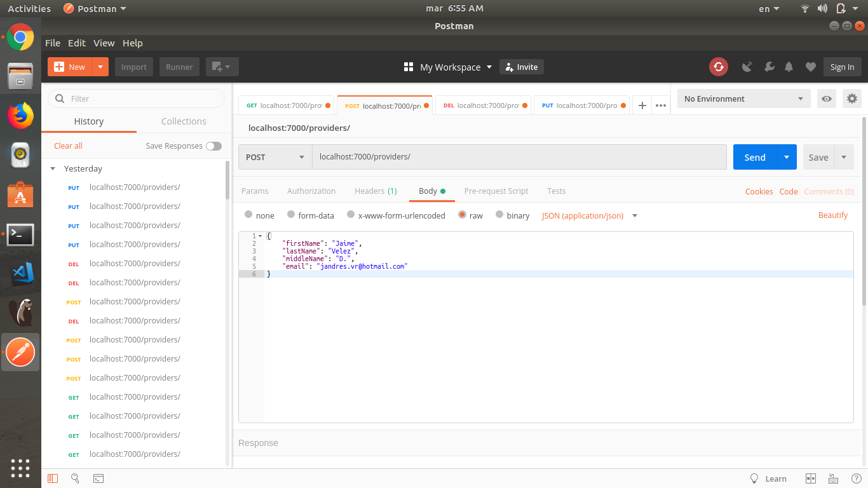Open the View menu
Viewport: 868px width, 488px height.
point(104,43)
